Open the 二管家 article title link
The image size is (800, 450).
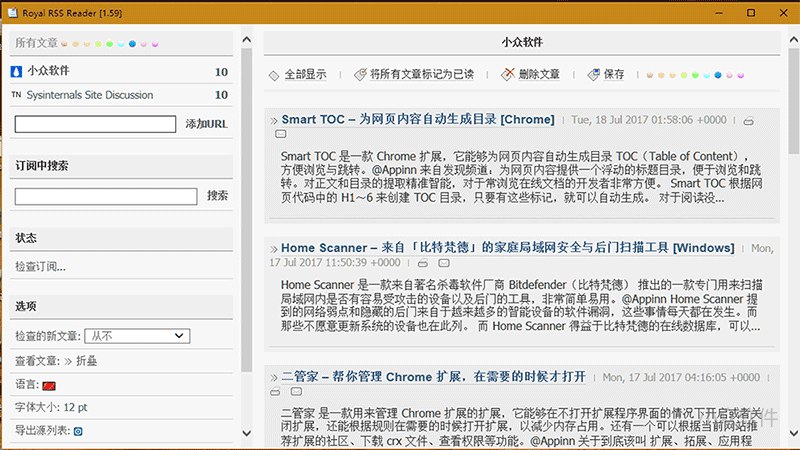[x=433, y=377]
